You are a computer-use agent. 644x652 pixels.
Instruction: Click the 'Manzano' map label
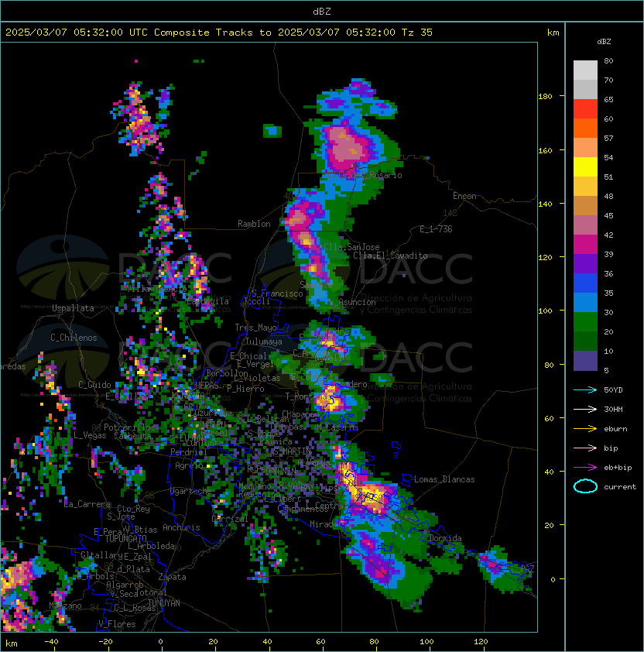(x=65, y=606)
